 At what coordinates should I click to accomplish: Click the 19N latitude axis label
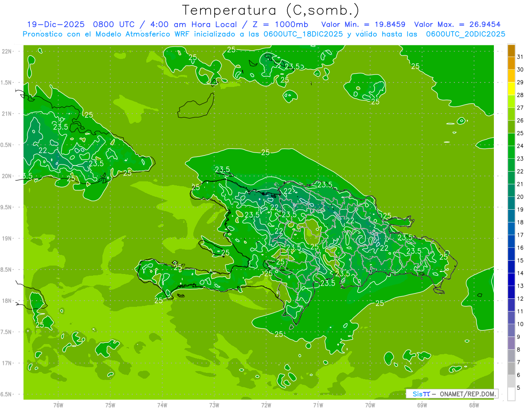point(8,239)
